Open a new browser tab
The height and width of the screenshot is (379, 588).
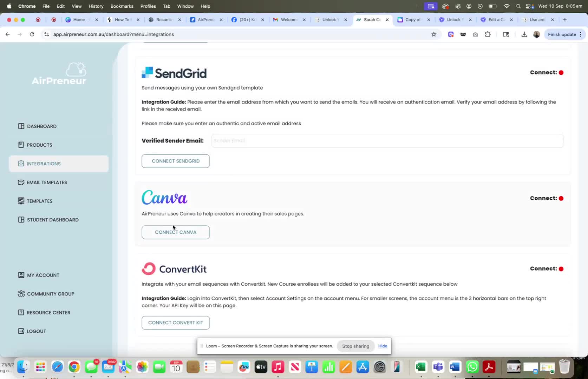565,20
